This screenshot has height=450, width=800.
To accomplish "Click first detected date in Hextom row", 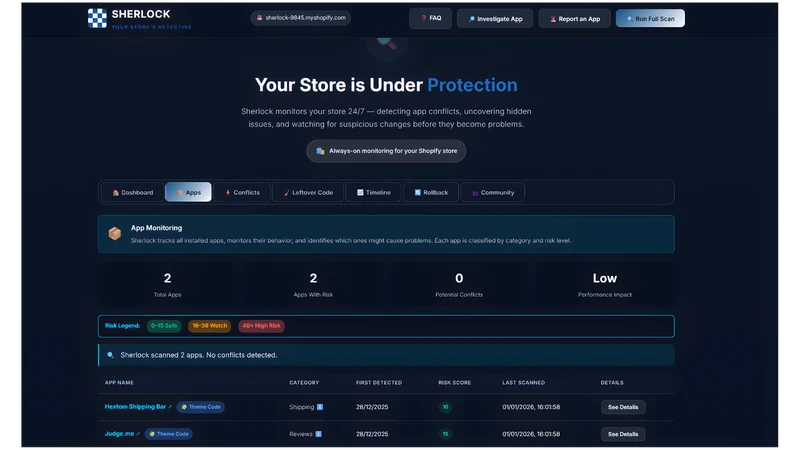I will click(x=372, y=407).
